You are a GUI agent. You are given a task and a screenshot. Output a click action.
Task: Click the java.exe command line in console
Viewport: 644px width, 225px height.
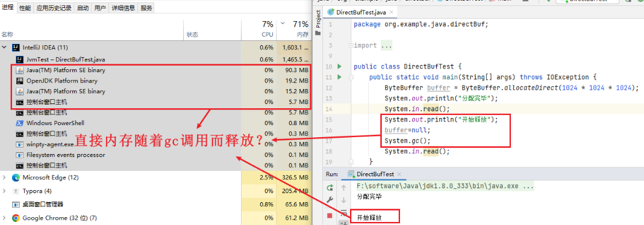(x=445, y=186)
